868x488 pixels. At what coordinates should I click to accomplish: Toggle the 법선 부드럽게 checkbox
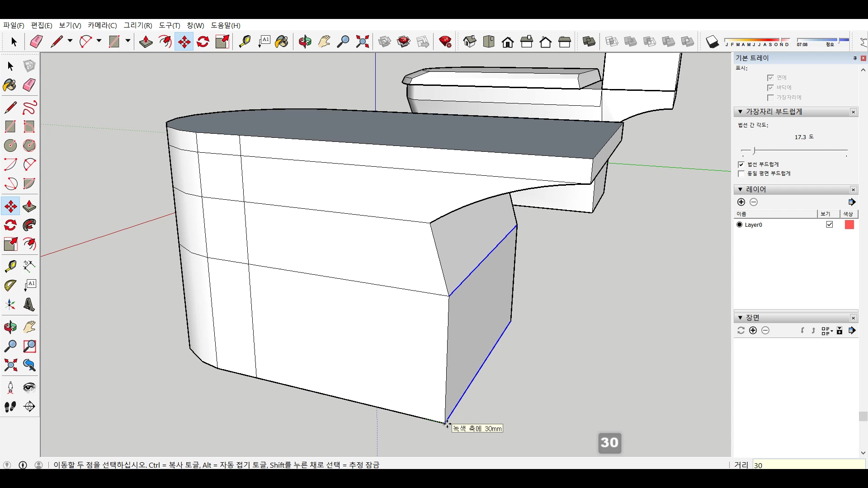point(741,164)
